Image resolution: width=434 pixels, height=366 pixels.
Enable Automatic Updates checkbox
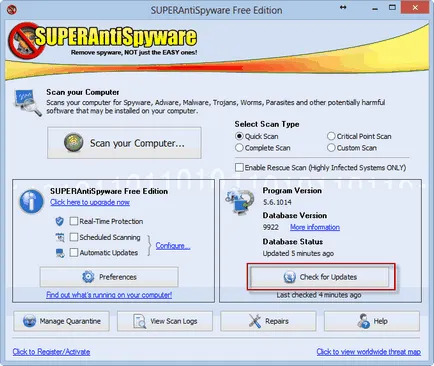(x=74, y=252)
